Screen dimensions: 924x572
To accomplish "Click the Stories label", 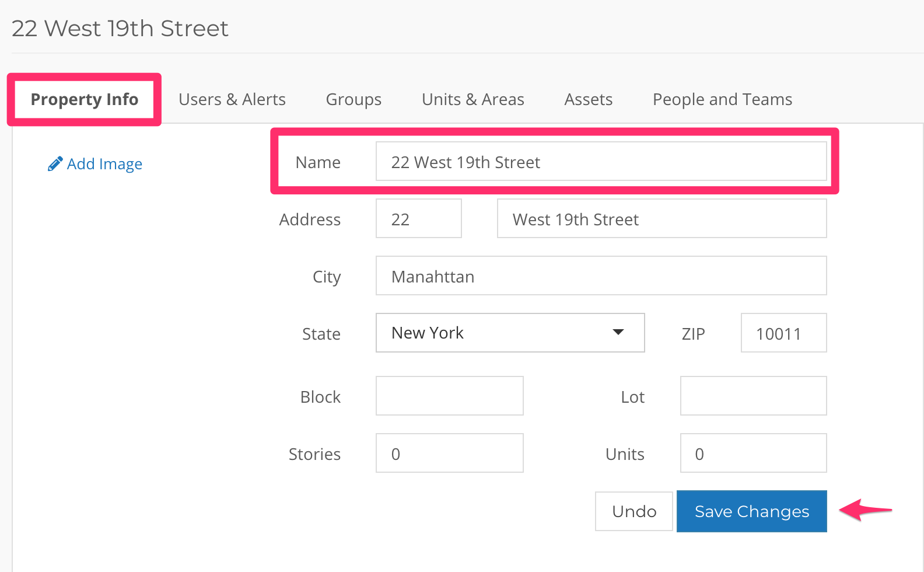I will [x=314, y=454].
